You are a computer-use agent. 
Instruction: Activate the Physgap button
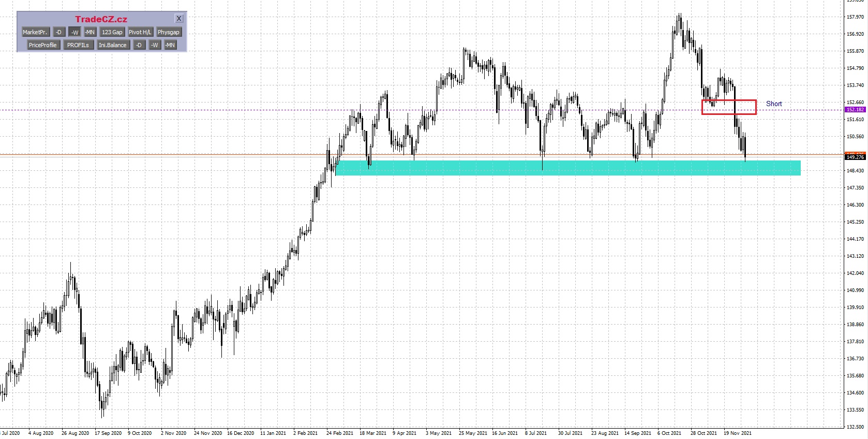click(169, 32)
